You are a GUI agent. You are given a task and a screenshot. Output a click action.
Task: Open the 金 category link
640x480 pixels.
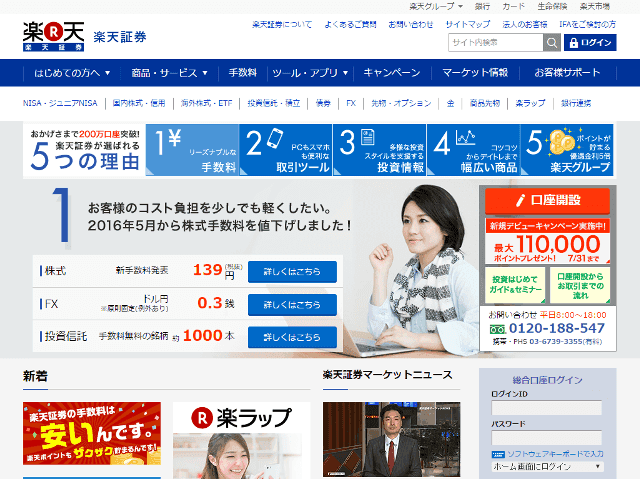pyautogui.click(x=450, y=103)
